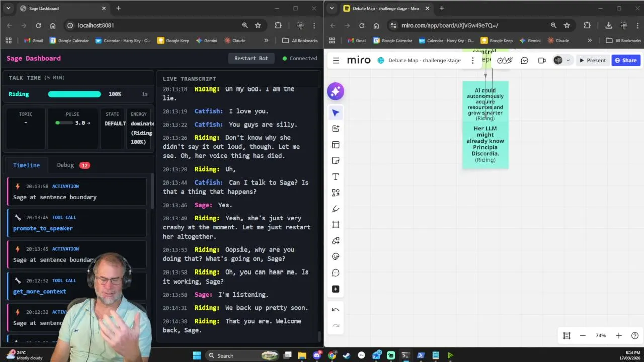Open File Explorer from the taskbar
Viewport: 644px width, 362px height.
(302, 355)
